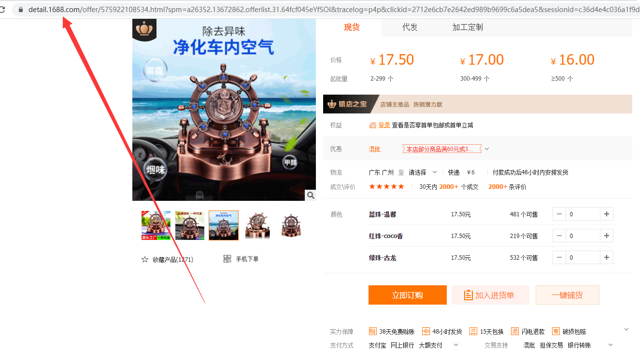Expand the 实力保障 row chevron
Image resolution: width=640 pixels, height=364 pixels.
coord(626,330)
